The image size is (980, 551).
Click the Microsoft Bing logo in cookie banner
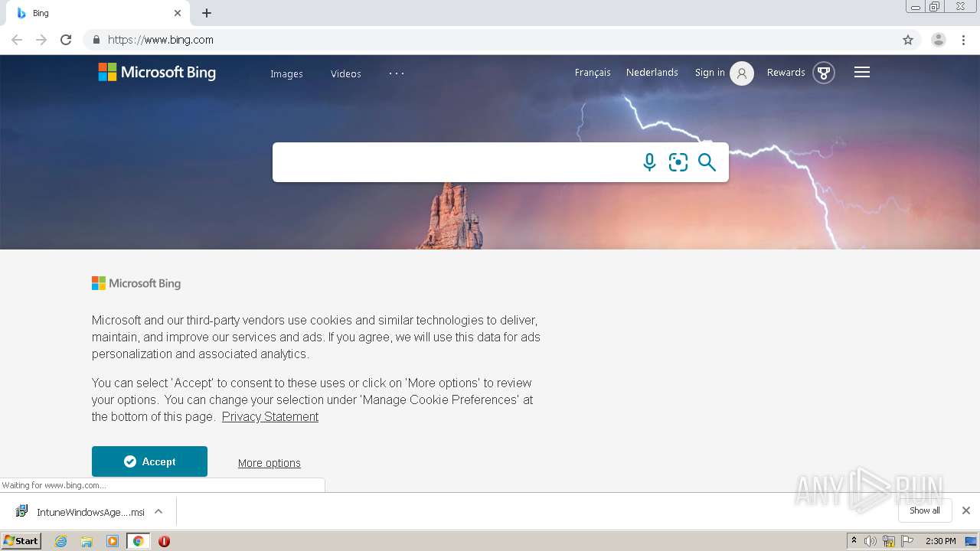click(136, 284)
